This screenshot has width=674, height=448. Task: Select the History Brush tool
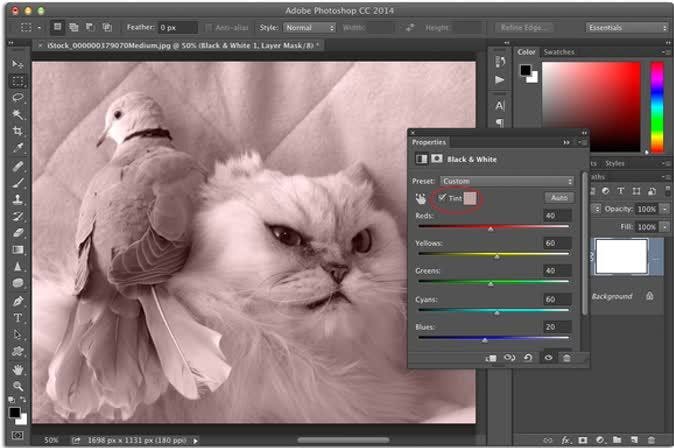pyautogui.click(x=17, y=216)
